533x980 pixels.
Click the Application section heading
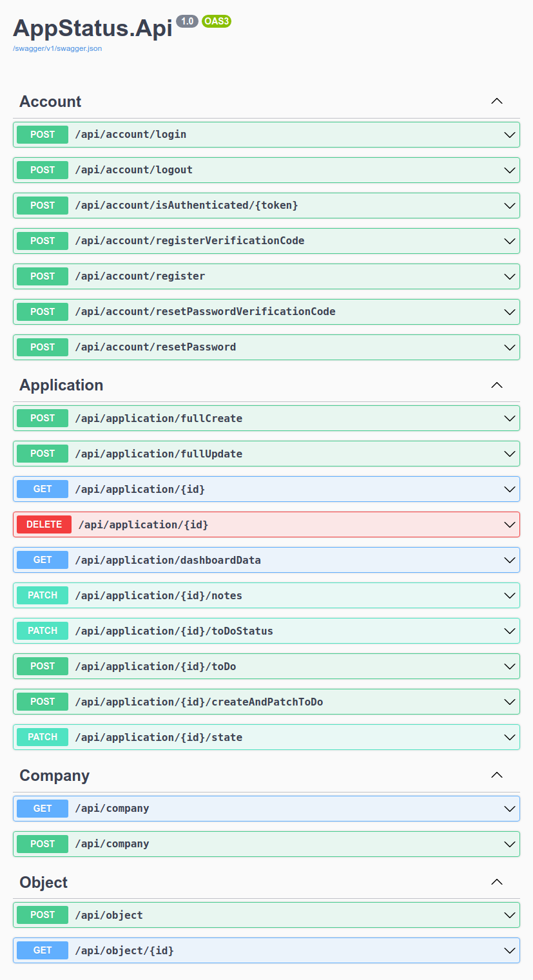coord(61,385)
